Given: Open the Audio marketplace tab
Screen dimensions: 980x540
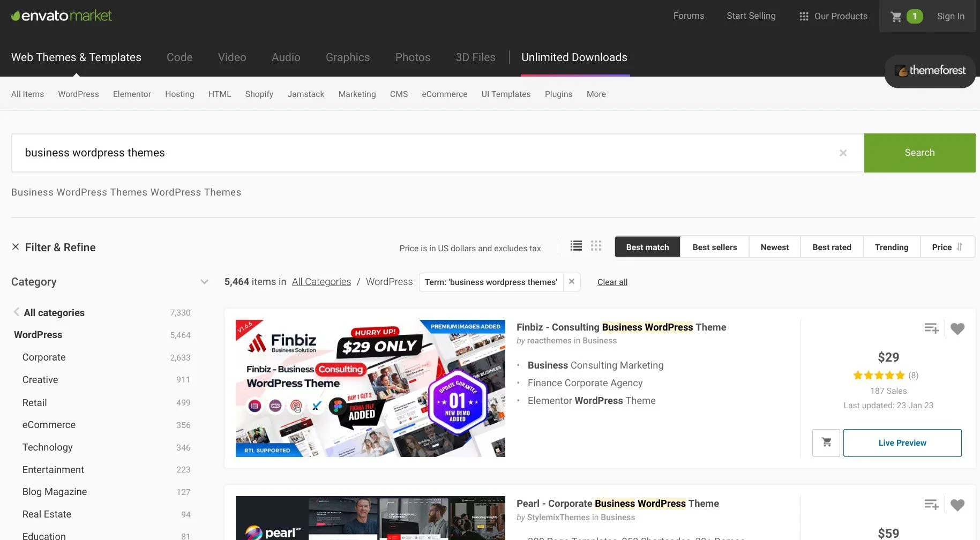Looking at the screenshot, I should click(286, 57).
